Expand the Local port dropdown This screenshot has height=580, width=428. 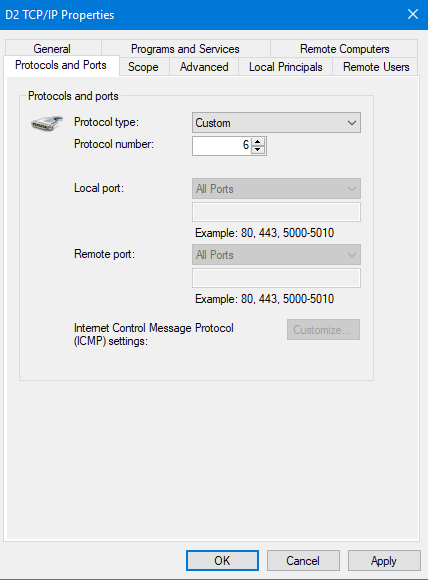pyautogui.click(x=276, y=189)
